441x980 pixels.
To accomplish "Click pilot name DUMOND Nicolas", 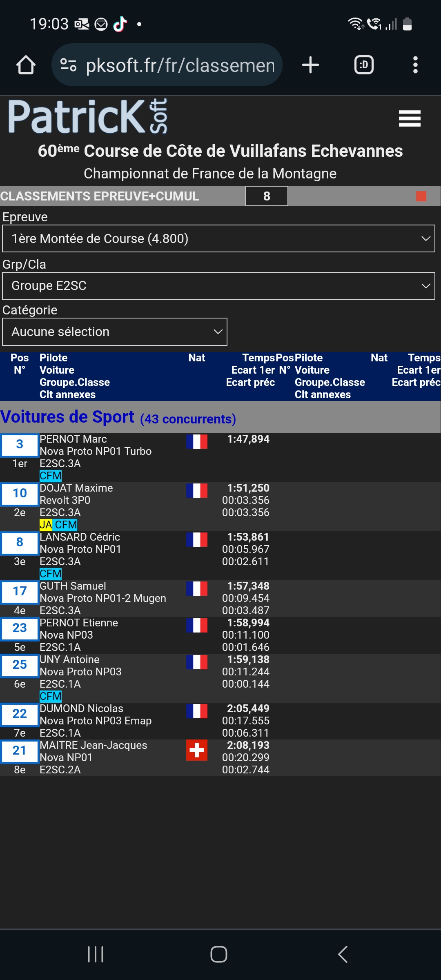I will click(x=81, y=708).
